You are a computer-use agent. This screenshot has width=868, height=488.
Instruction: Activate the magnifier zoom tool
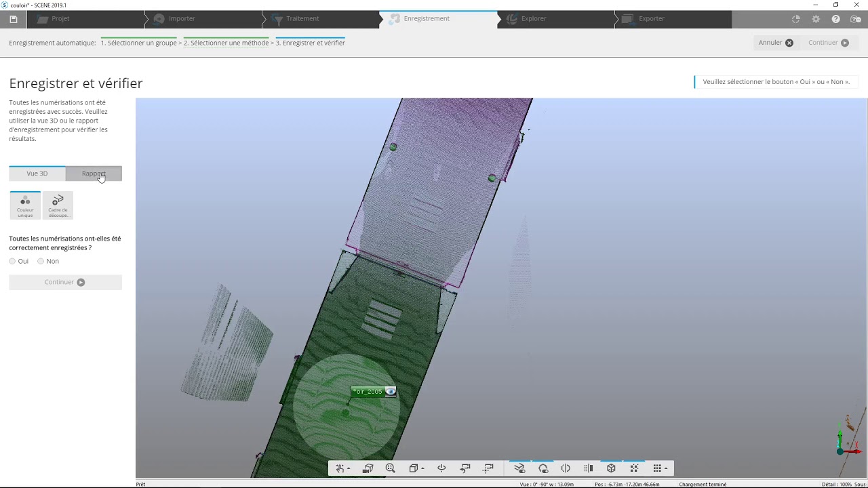click(390, 468)
